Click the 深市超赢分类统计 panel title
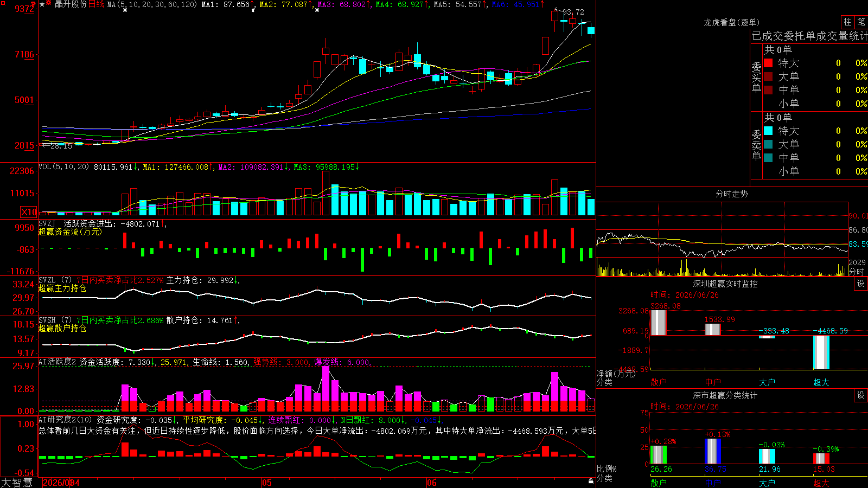Viewport: 868px width, 488px height. click(725, 395)
